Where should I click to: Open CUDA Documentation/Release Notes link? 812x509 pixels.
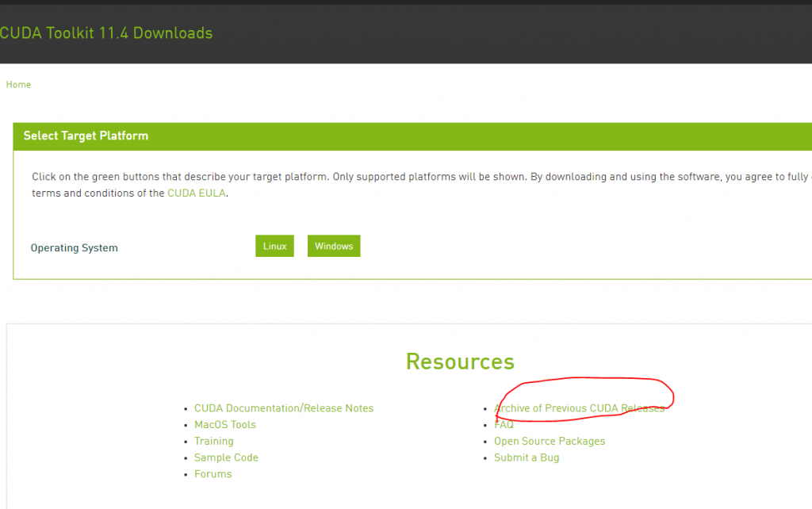284,408
